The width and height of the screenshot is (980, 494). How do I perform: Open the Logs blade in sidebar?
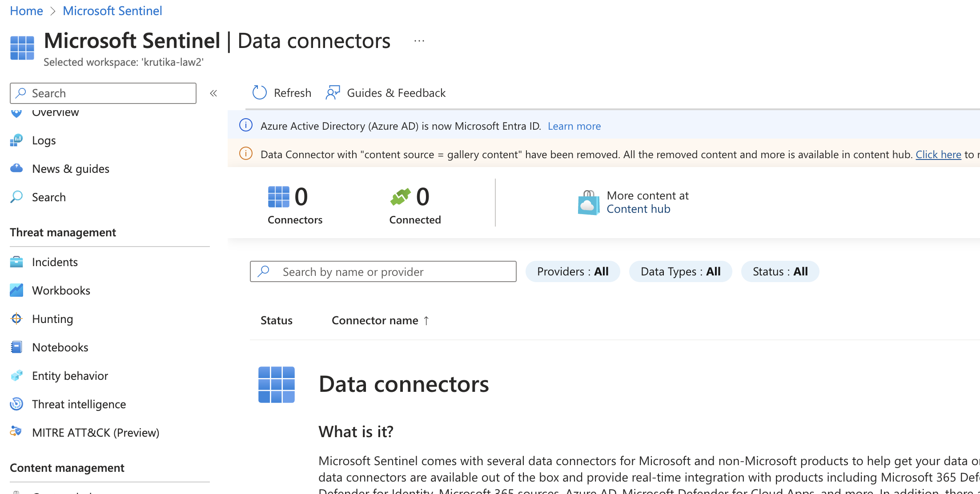[x=43, y=140]
